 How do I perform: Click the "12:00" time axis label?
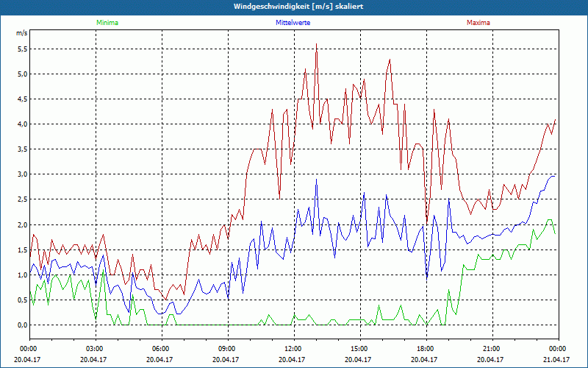(x=294, y=349)
